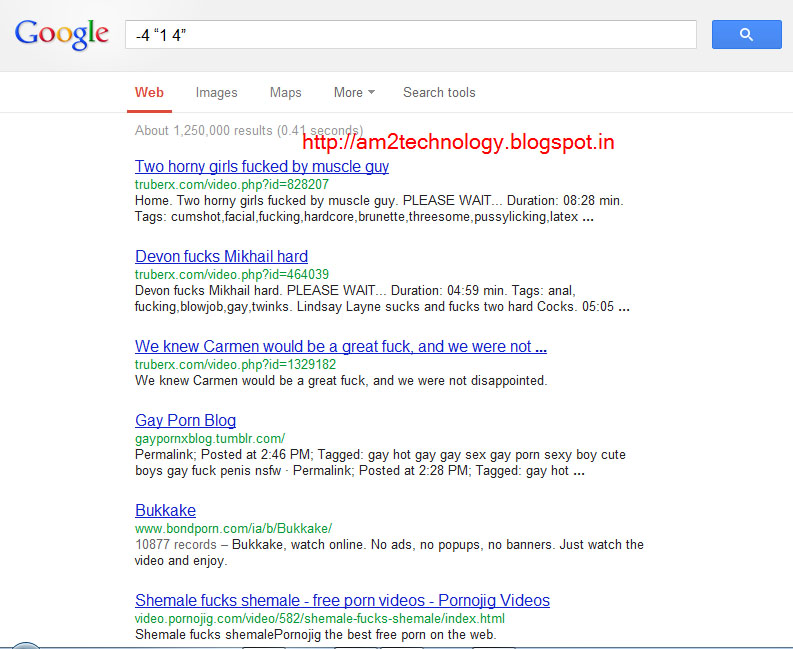Viewport: 793px width, 649px height.
Task: Open the result title above the bondporn.com URL
Action: pyautogui.click(x=165, y=510)
